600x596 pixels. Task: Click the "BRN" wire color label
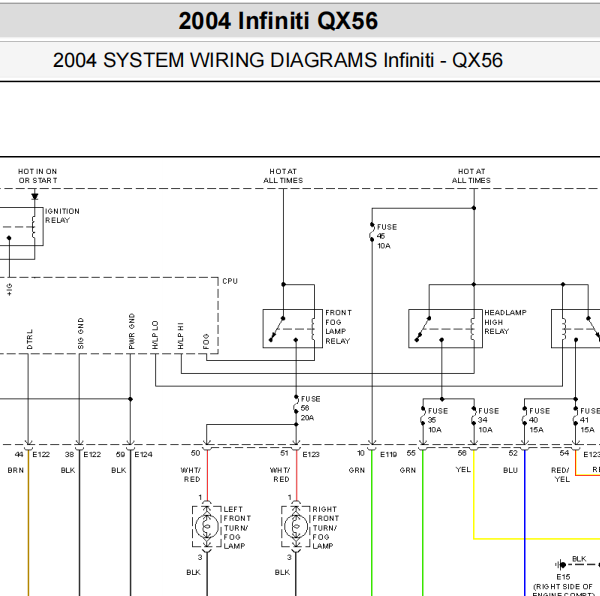pyautogui.click(x=16, y=471)
